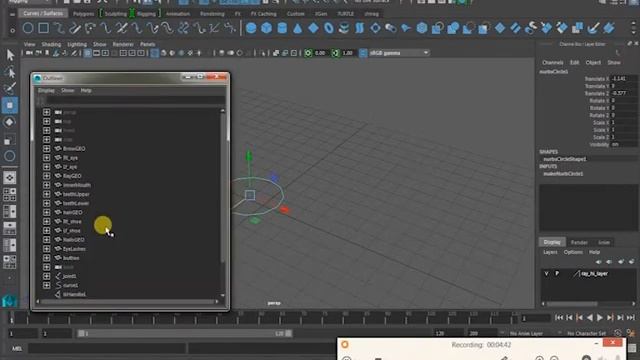This screenshot has width=640, height=360.
Task: Activate the Move tool in toolbox
Action: [10, 105]
